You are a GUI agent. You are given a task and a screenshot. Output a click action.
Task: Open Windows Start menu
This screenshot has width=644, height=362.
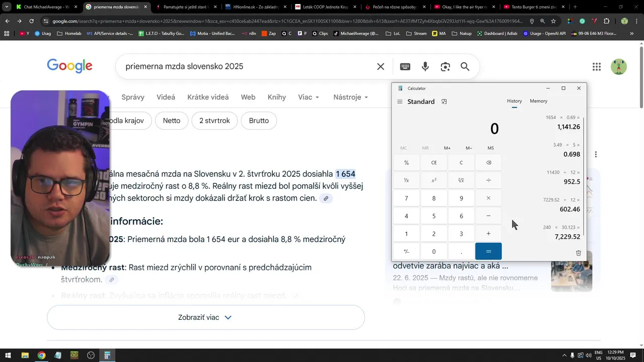(8, 355)
